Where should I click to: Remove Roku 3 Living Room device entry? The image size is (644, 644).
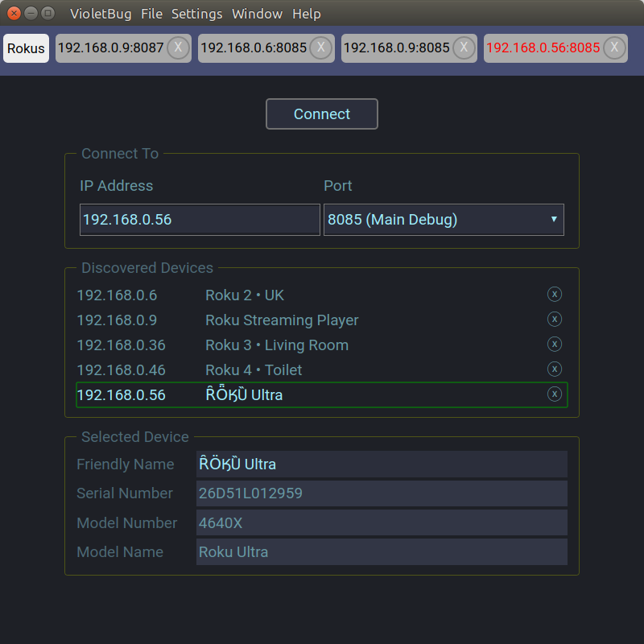coord(555,345)
